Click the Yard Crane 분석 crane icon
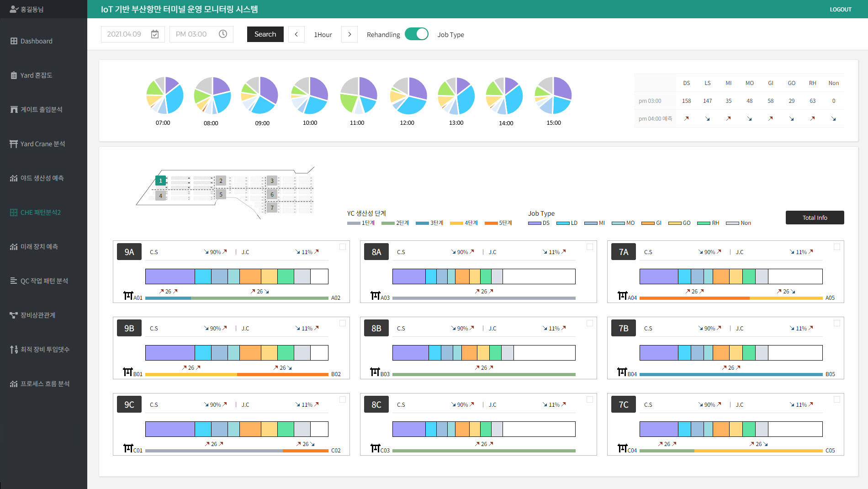 [x=14, y=144]
